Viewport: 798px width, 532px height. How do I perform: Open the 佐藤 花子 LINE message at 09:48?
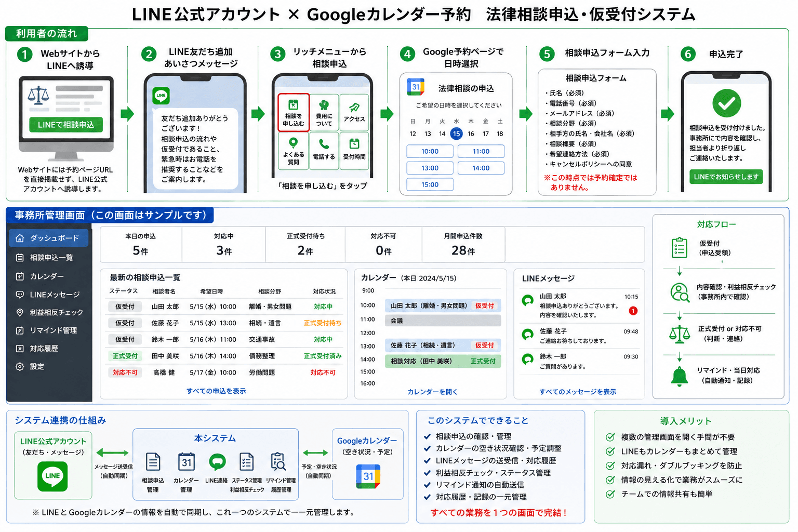(579, 336)
